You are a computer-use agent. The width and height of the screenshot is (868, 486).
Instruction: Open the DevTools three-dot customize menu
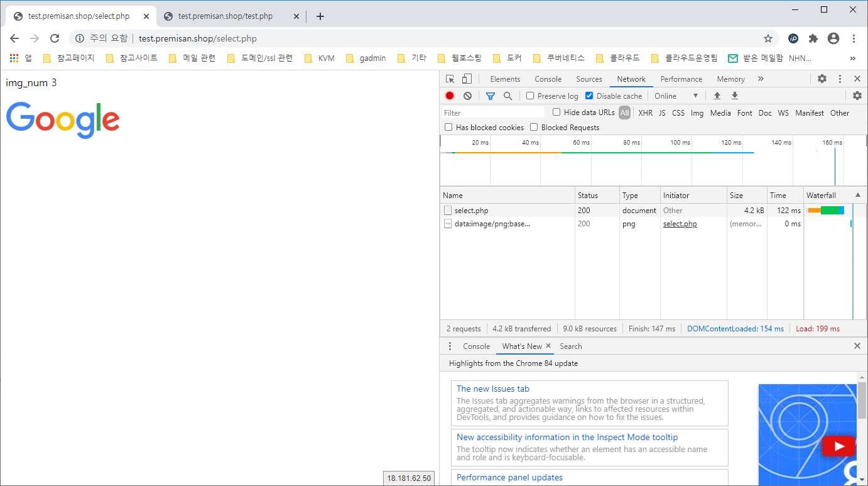(840, 79)
